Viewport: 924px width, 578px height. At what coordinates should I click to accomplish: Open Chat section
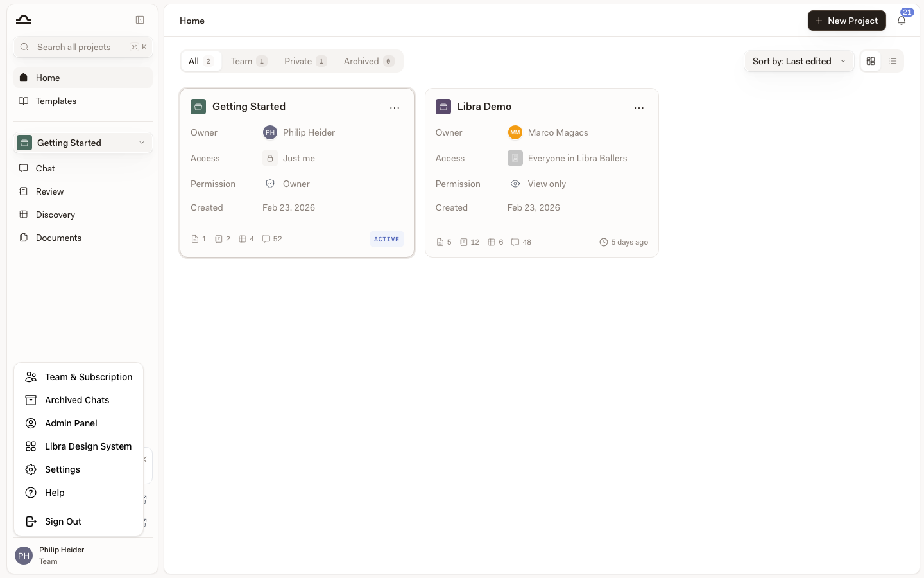(x=83, y=168)
